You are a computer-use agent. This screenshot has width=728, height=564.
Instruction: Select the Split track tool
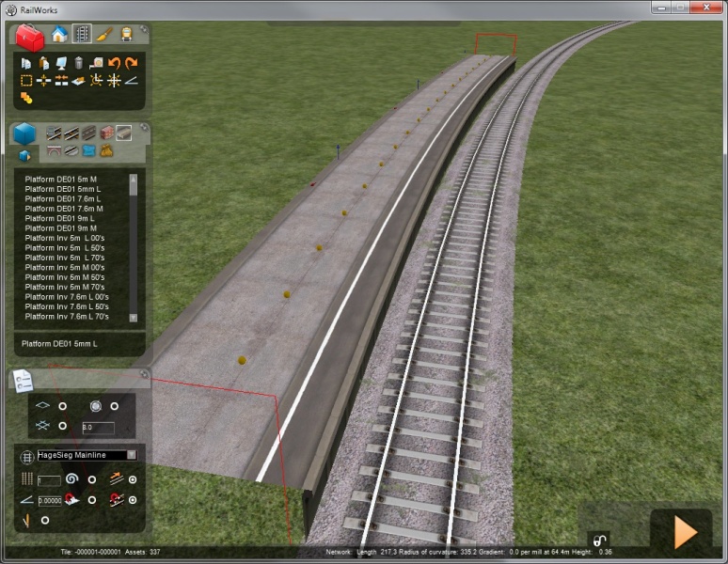[x=43, y=81]
